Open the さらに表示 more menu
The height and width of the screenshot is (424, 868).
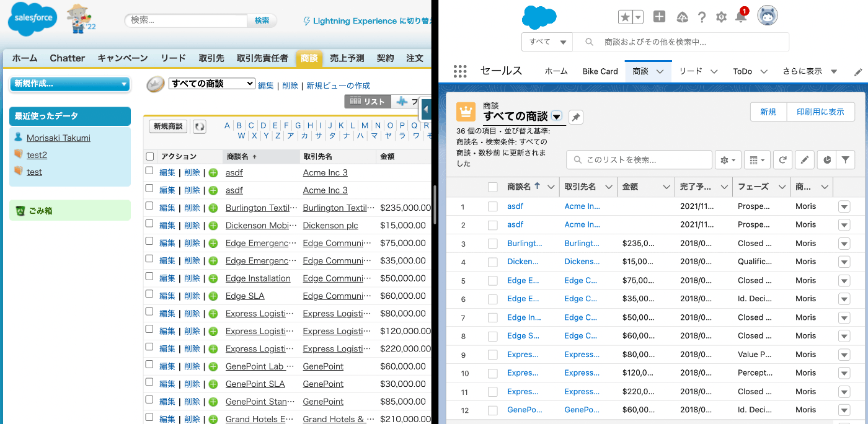pos(810,71)
